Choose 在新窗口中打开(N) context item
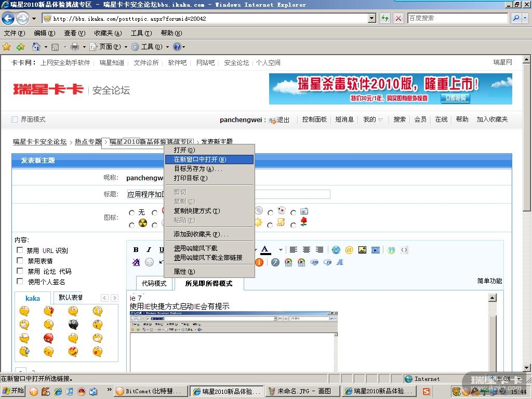 click(x=209, y=159)
